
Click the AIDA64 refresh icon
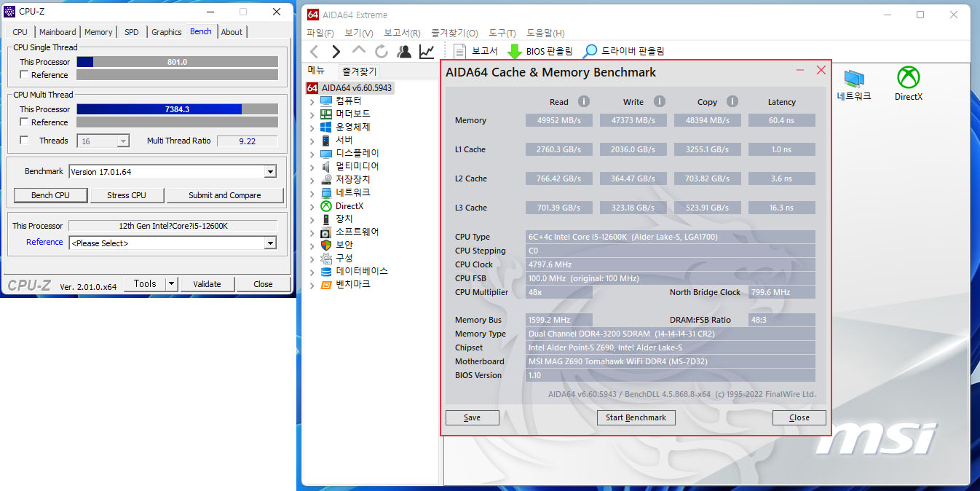pyautogui.click(x=382, y=51)
